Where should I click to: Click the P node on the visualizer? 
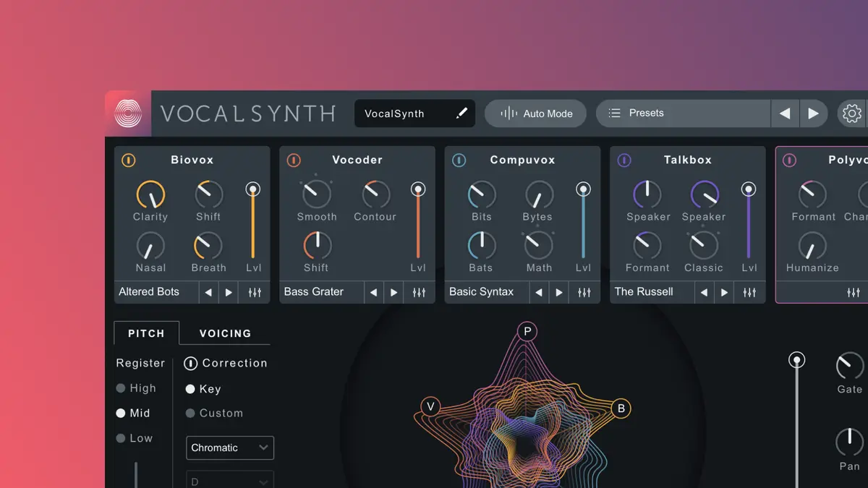click(527, 332)
